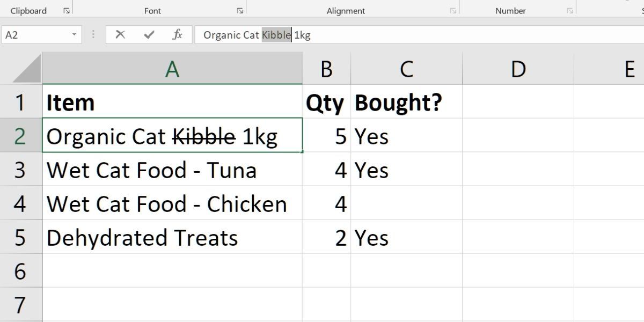Select row 4 header
Screen dimensions: 644x322
pos(20,204)
